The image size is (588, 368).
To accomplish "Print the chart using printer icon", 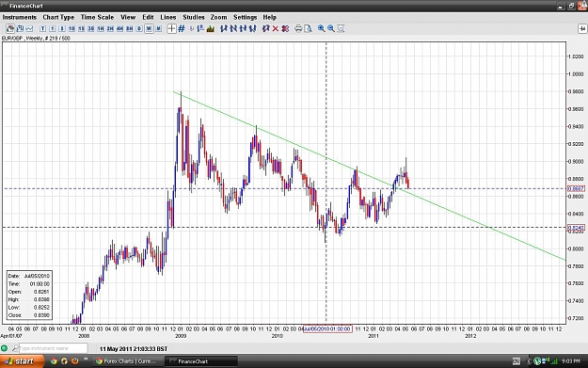I will click(x=298, y=28).
